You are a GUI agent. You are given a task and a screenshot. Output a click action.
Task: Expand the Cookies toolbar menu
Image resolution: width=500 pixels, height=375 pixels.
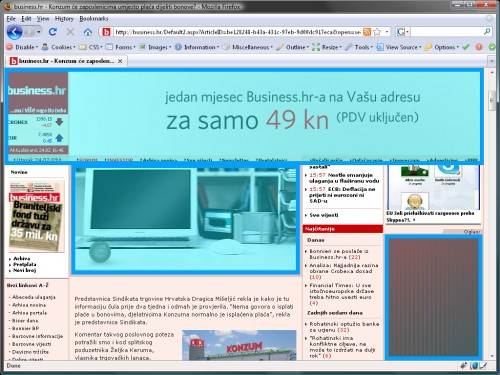[x=59, y=47]
